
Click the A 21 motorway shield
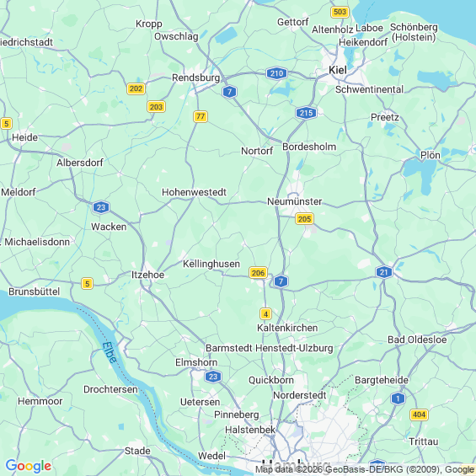[x=383, y=272]
